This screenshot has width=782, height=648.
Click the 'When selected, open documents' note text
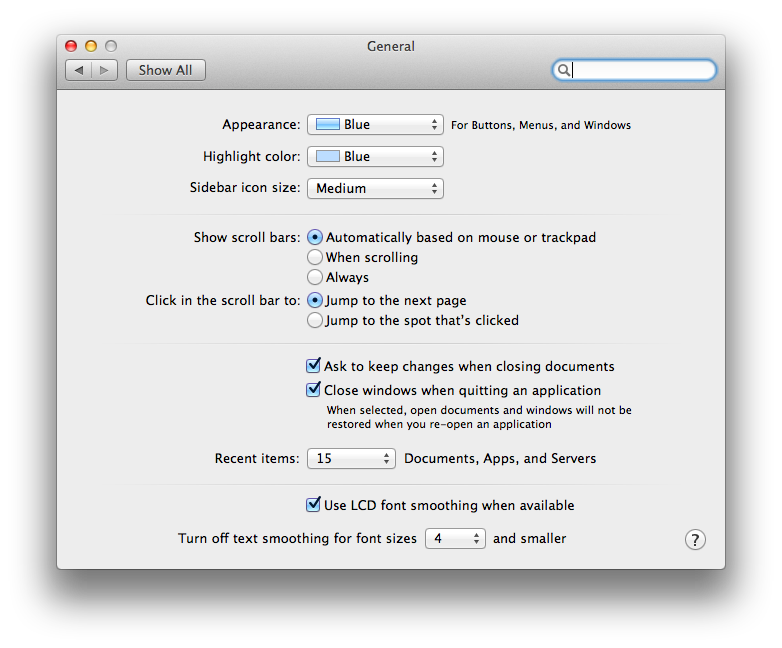click(x=479, y=417)
